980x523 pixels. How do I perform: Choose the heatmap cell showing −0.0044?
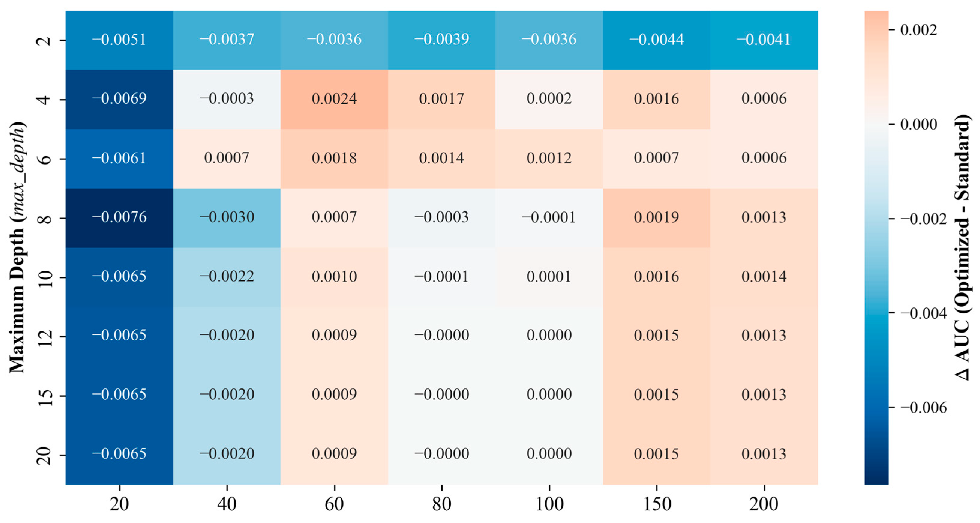coord(656,40)
